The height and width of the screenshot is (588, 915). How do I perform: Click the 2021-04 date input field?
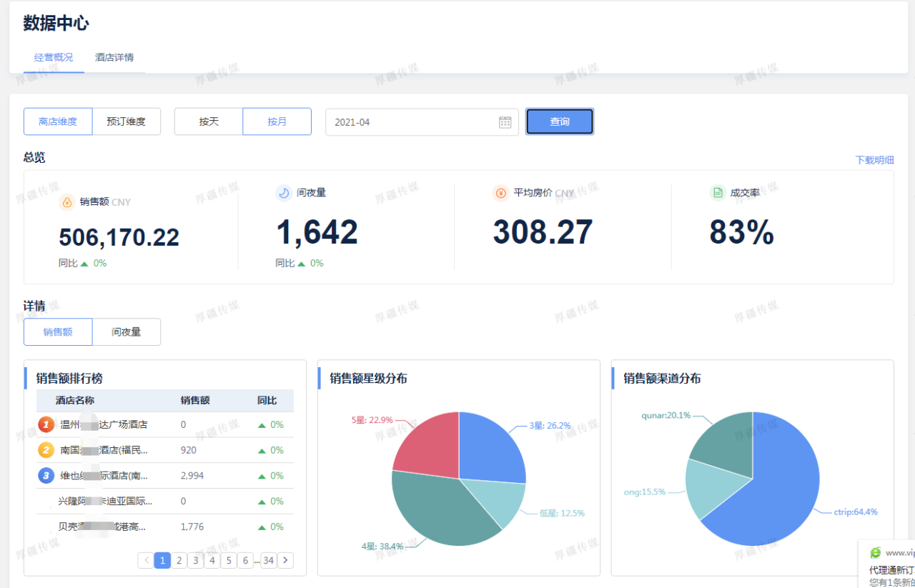pos(422,122)
